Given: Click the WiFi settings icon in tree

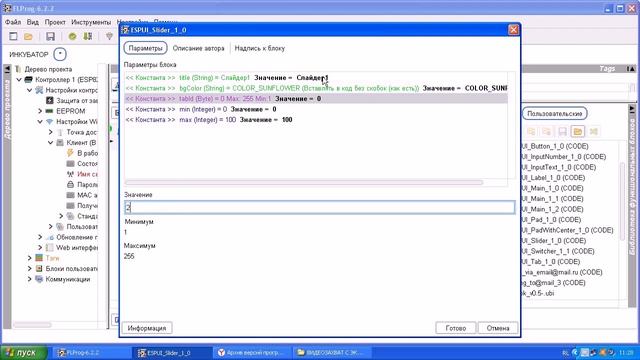Looking at the screenshot, I should tap(50, 122).
